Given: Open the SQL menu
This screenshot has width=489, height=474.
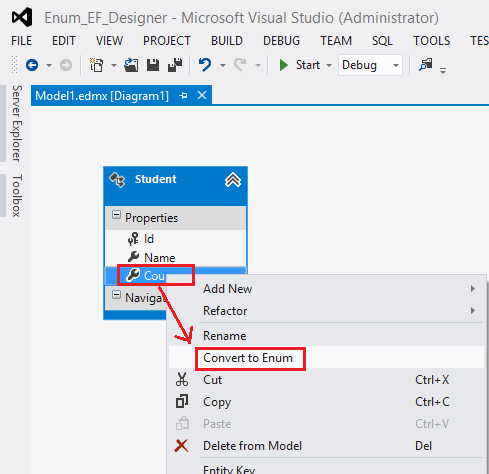Looking at the screenshot, I should point(382,41).
